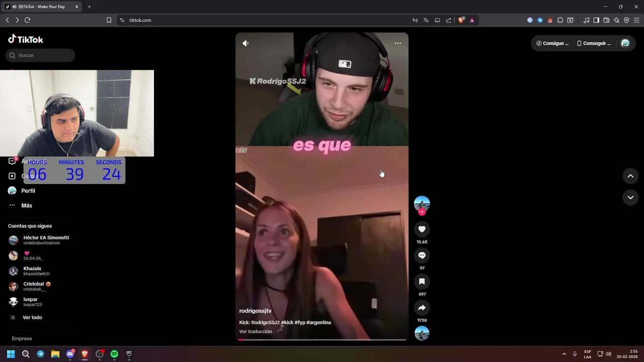The width and height of the screenshot is (644, 362).
Task: Show hidden system tray icons
Action: click(x=563, y=354)
